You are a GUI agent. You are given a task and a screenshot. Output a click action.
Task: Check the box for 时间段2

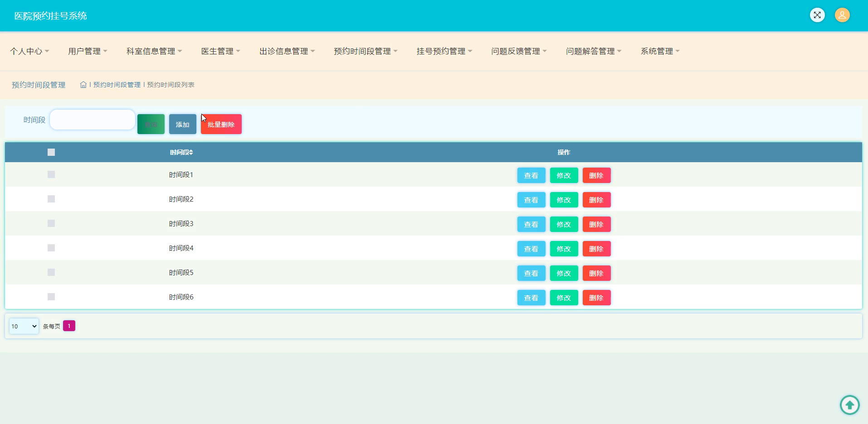(51, 199)
